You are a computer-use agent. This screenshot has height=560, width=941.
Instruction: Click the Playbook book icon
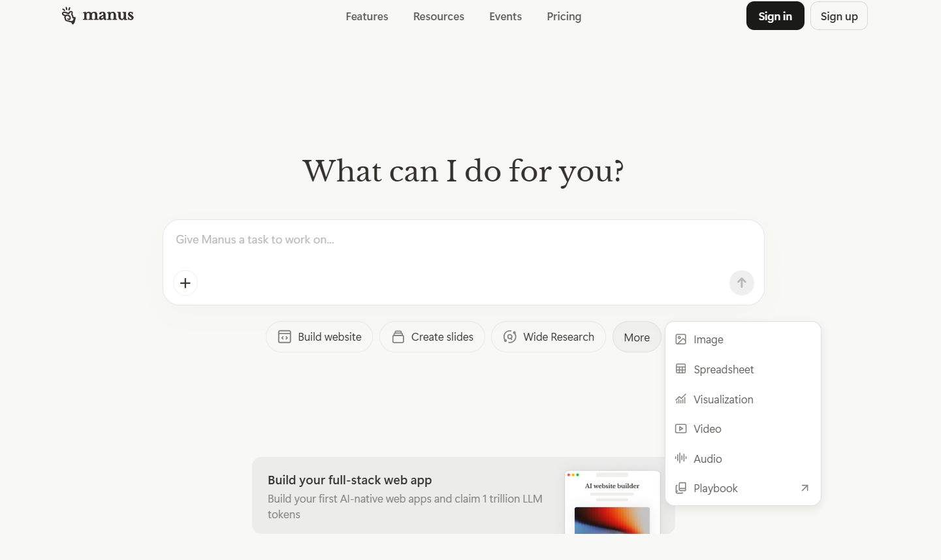coord(681,488)
